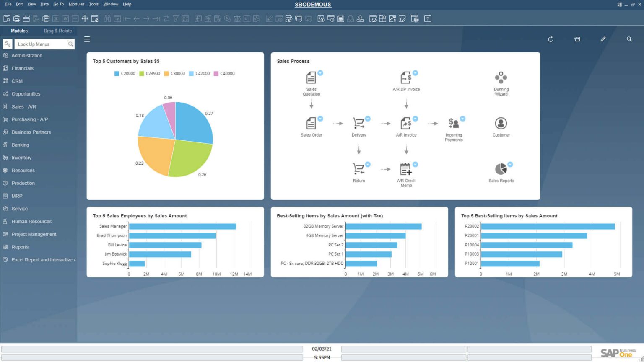
Task: Switch to the Drag & Relate tab
Action: click(x=57, y=31)
